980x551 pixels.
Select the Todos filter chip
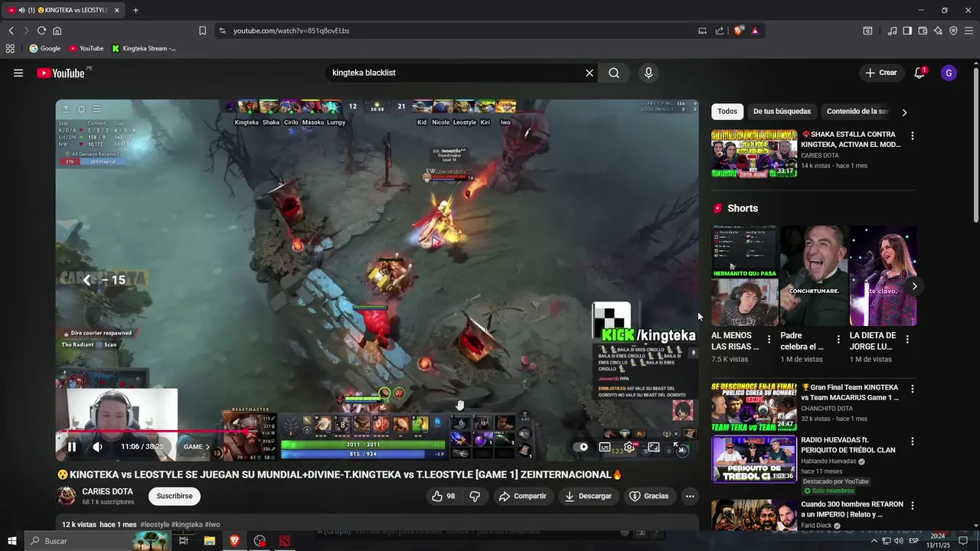pos(727,112)
